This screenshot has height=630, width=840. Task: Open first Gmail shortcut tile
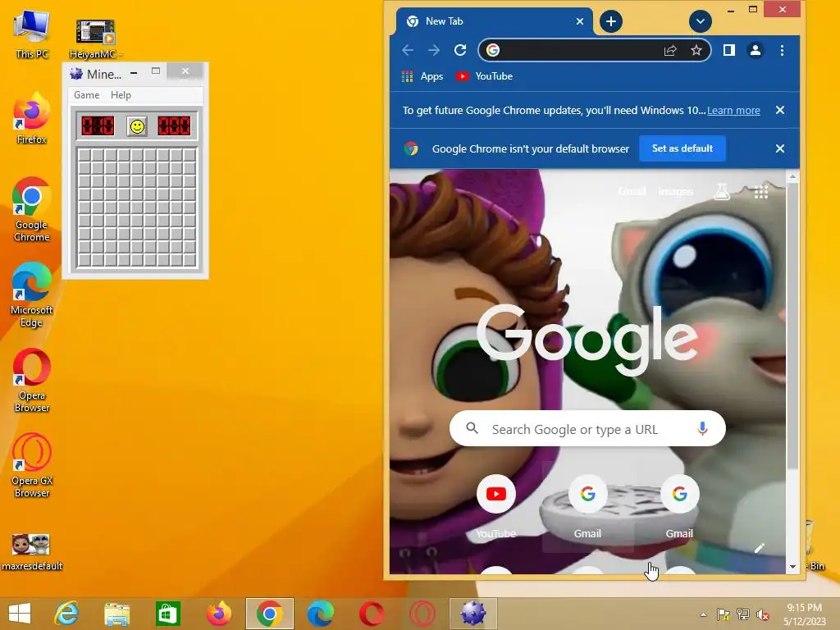coord(587,506)
